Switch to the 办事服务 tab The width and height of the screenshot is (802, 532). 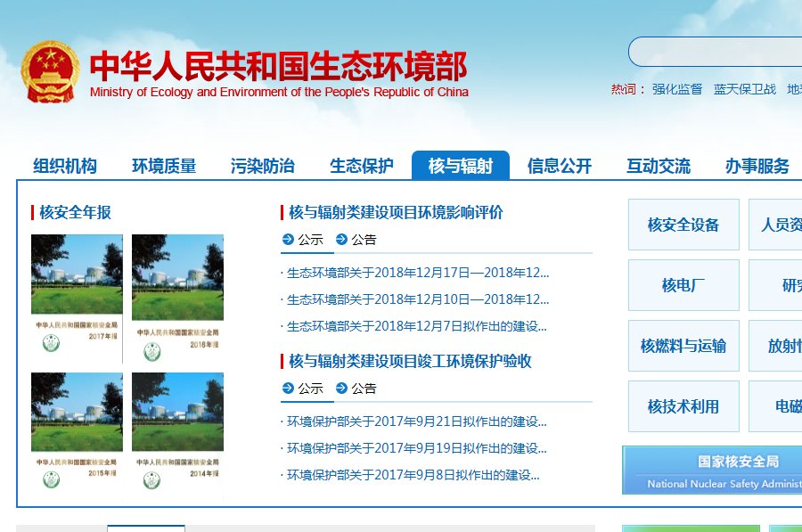point(755,165)
